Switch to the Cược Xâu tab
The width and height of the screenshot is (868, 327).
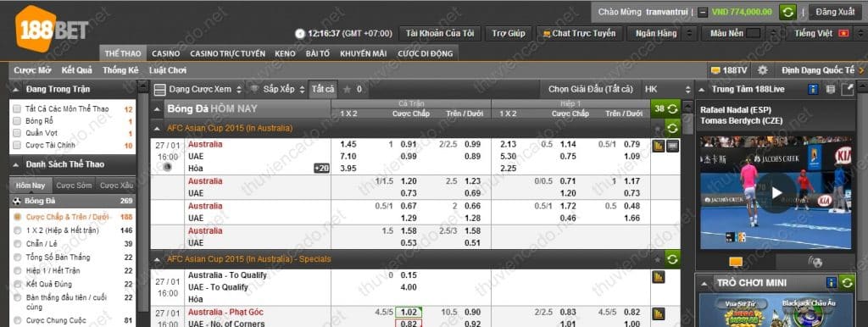[115, 186]
